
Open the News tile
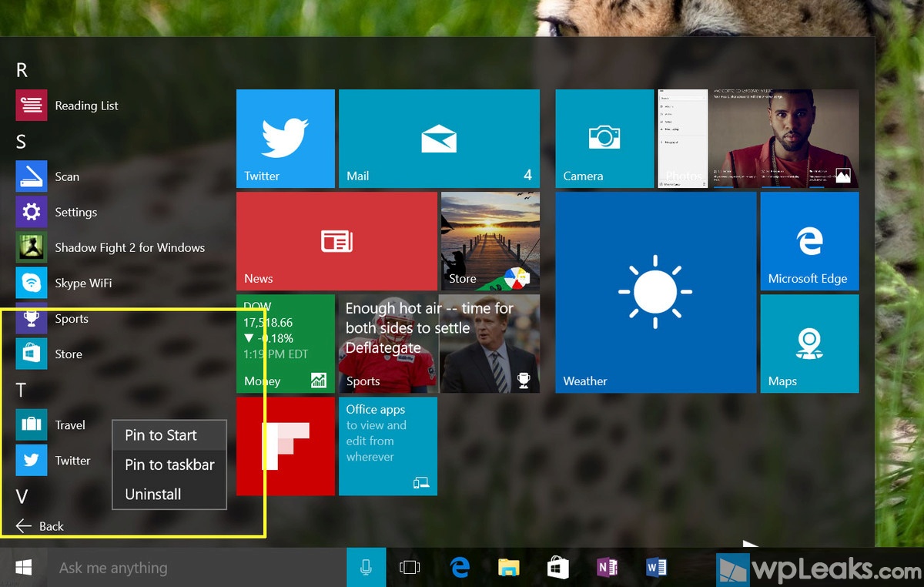coord(336,241)
